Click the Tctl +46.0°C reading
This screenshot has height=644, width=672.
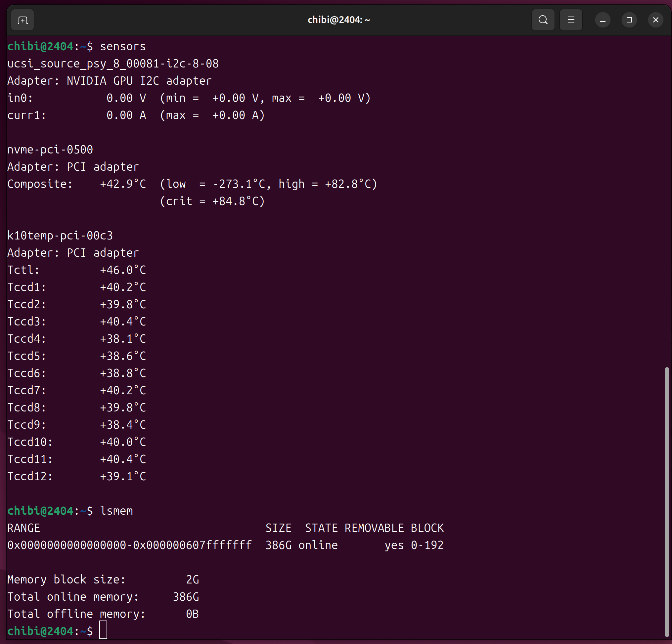(123, 270)
